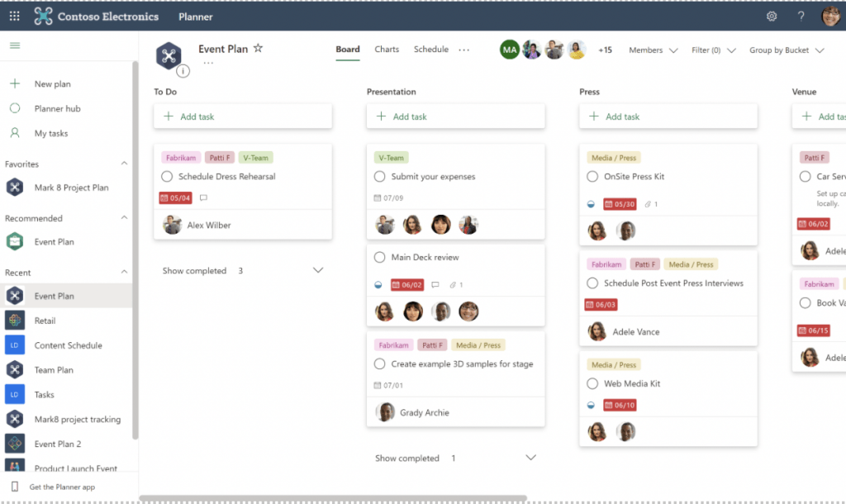The image size is (846, 504).
Task: Mark Web Media Kit complete
Action: click(x=592, y=383)
